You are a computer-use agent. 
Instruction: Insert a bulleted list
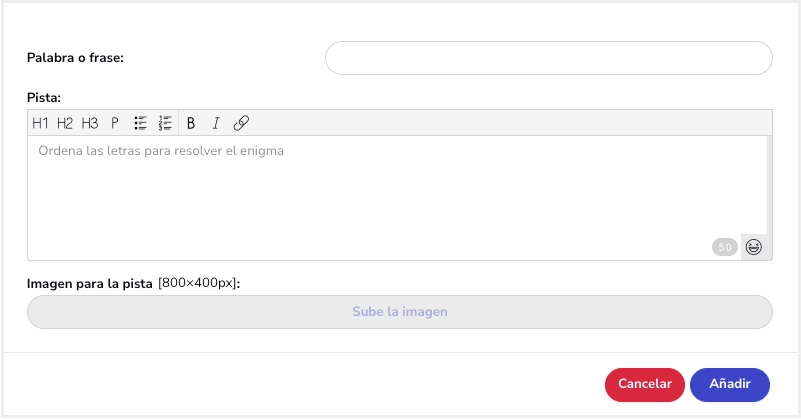pos(141,123)
